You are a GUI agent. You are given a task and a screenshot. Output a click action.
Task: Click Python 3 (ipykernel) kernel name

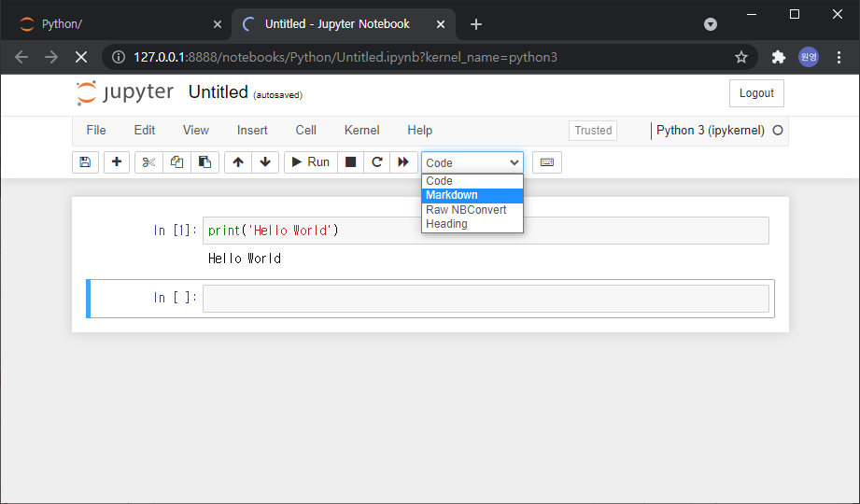[711, 131]
